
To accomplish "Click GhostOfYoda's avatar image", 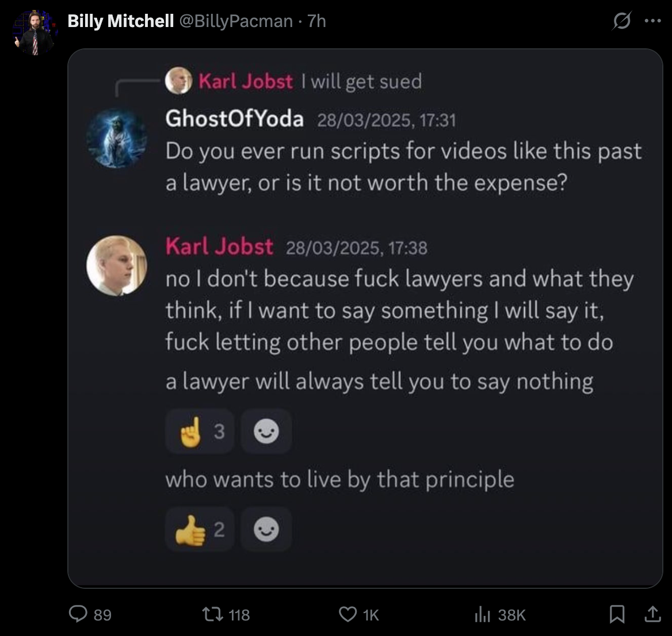I will tap(116, 139).
